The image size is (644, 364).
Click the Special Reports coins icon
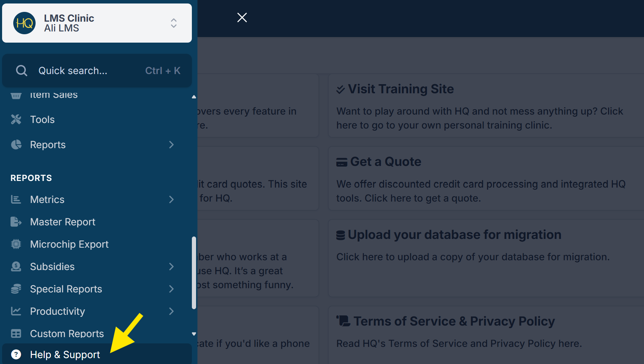coord(16,289)
